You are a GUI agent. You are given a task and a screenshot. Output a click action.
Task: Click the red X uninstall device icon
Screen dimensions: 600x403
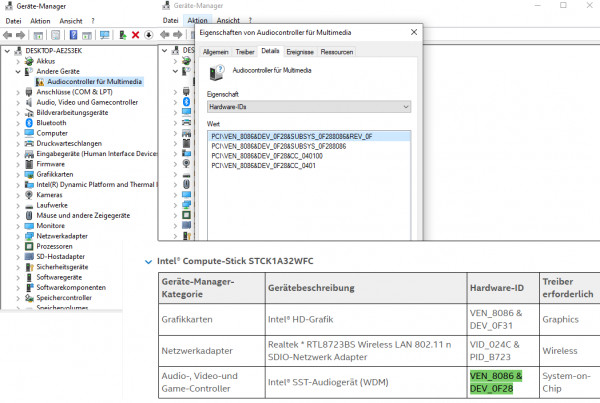click(x=135, y=35)
